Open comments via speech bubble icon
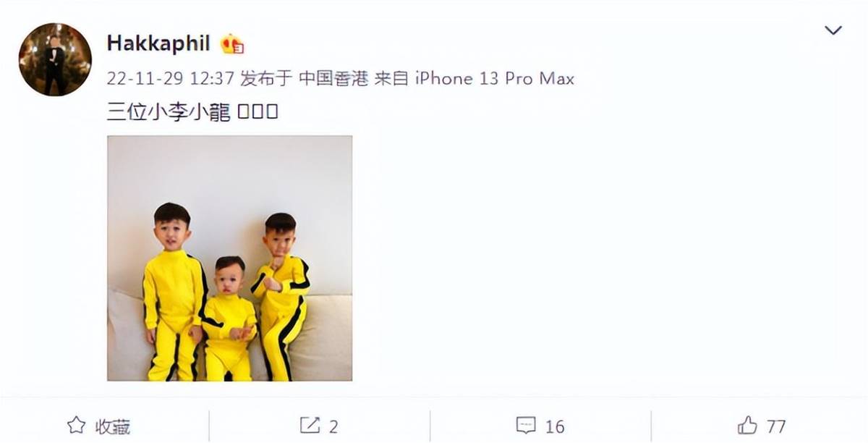The image size is (868, 443). (527, 426)
